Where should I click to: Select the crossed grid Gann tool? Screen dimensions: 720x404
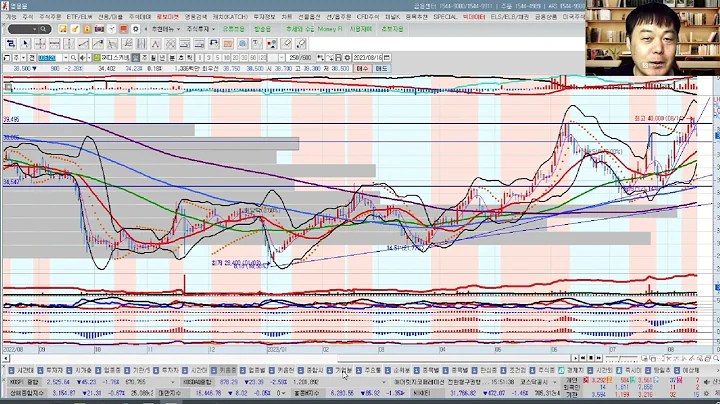click(x=170, y=44)
